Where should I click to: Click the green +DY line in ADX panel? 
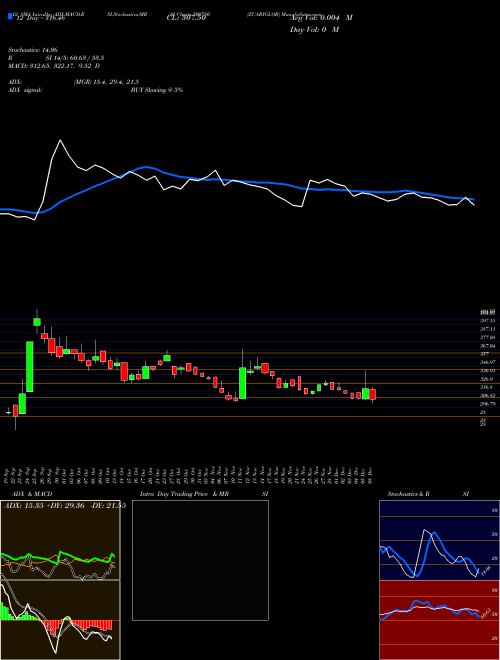pos(59,558)
